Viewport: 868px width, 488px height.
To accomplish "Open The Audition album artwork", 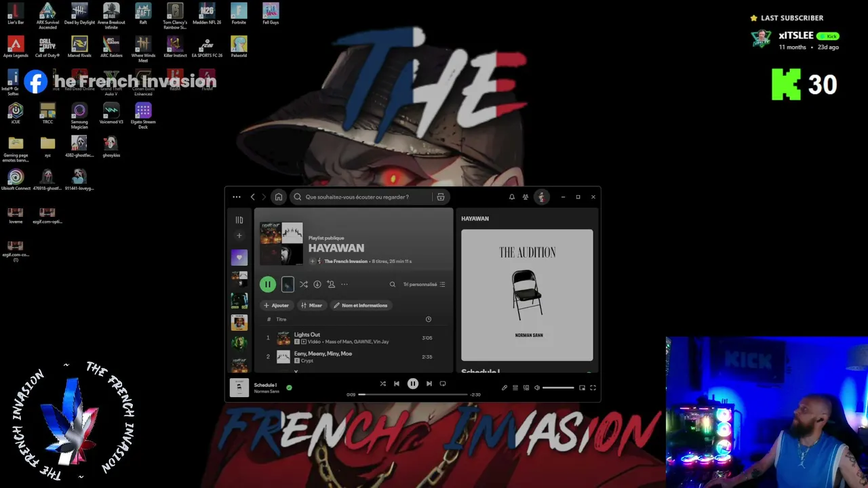I will [x=527, y=296].
